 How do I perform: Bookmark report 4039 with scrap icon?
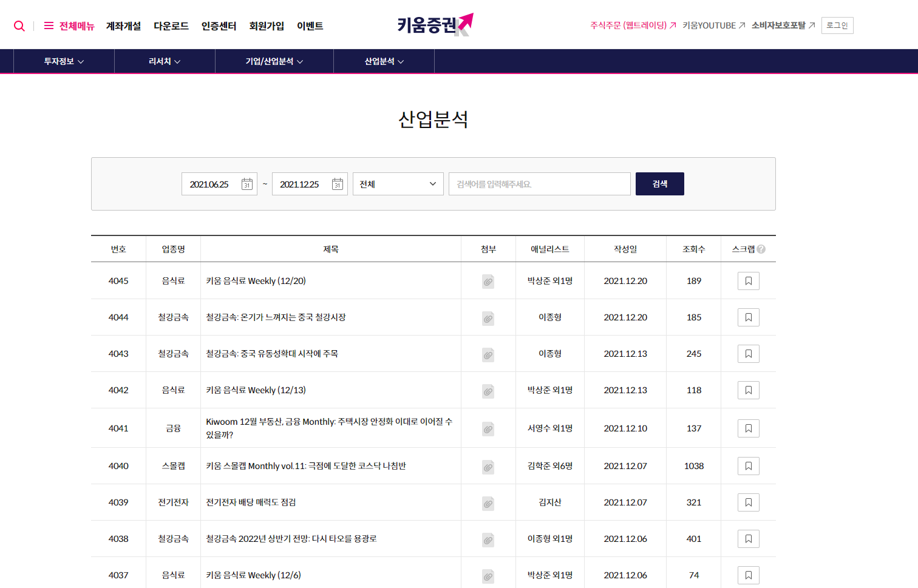(x=749, y=502)
